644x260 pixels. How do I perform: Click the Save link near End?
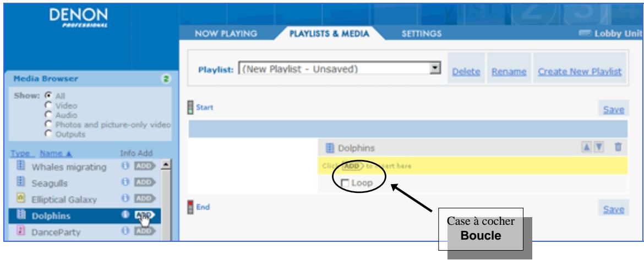[614, 209]
